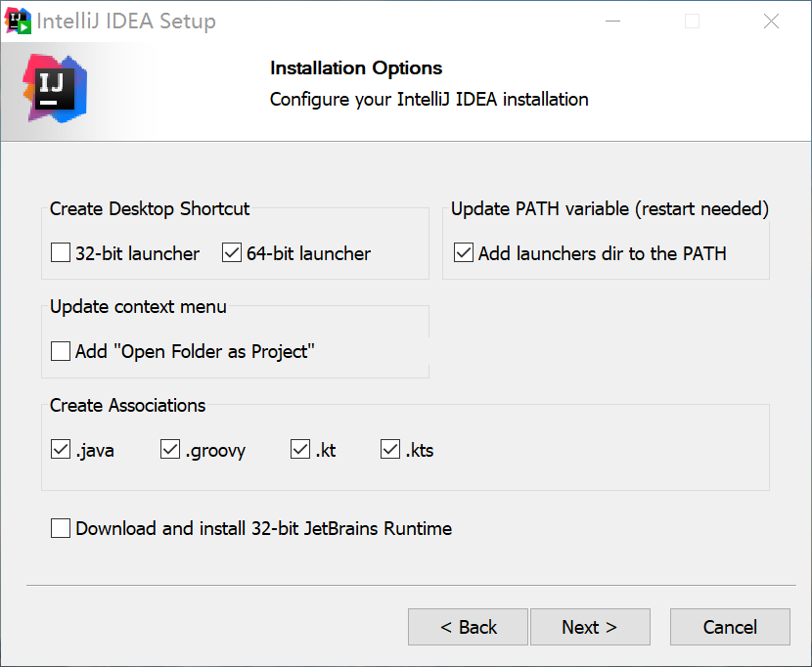This screenshot has height=667, width=812.
Task: Click the IntelliJ IDEA Setup window title
Action: pos(127,22)
